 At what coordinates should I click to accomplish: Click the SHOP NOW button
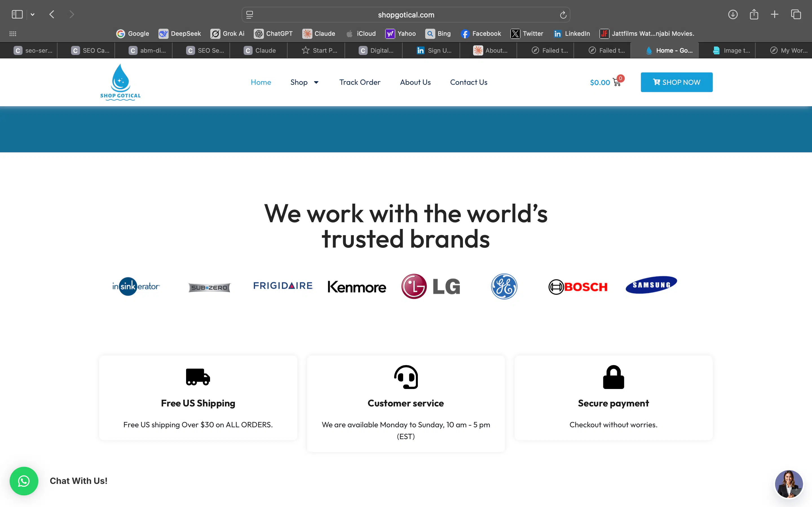click(676, 82)
